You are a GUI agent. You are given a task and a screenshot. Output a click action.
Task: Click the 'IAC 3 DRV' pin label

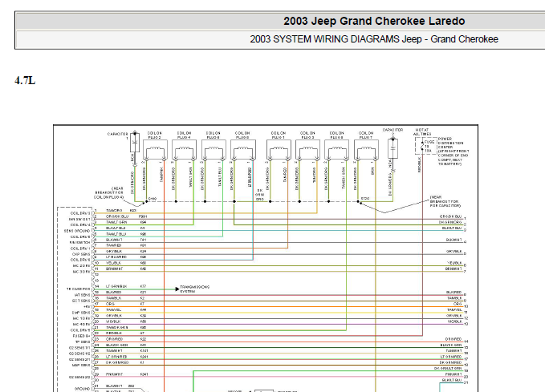[x=81, y=272]
